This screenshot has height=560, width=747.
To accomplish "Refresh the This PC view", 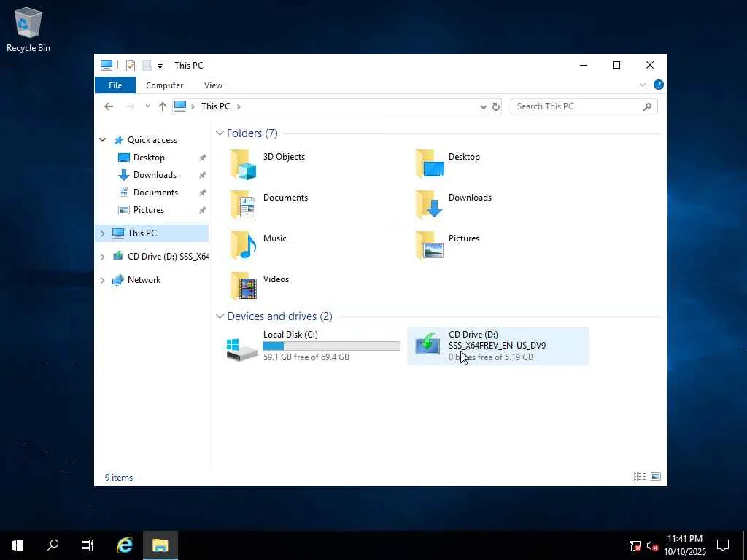I will (x=496, y=106).
